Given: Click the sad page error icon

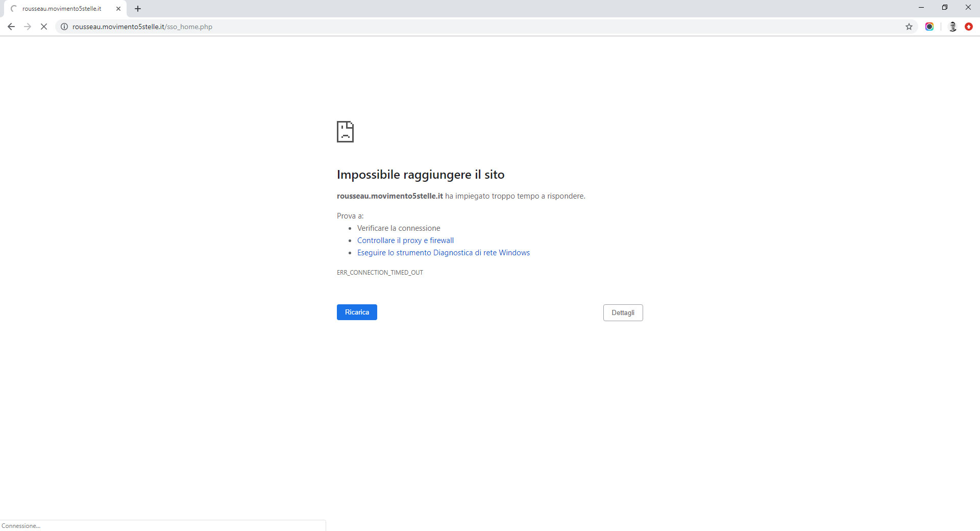Looking at the screenshot, I should click(x=345, y=132).
